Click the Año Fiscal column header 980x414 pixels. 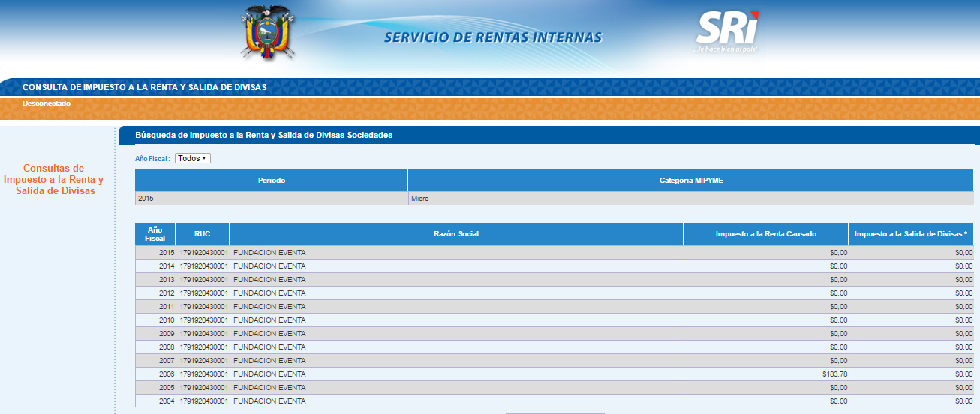[x=155, y=234]
